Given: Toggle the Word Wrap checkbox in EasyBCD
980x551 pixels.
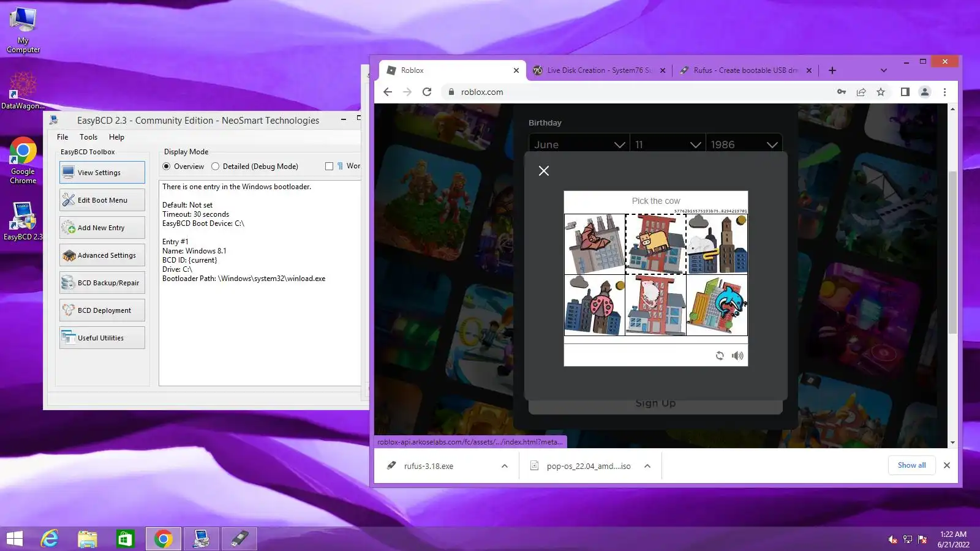Looking at the screenshot, I should tap(329, 167).
